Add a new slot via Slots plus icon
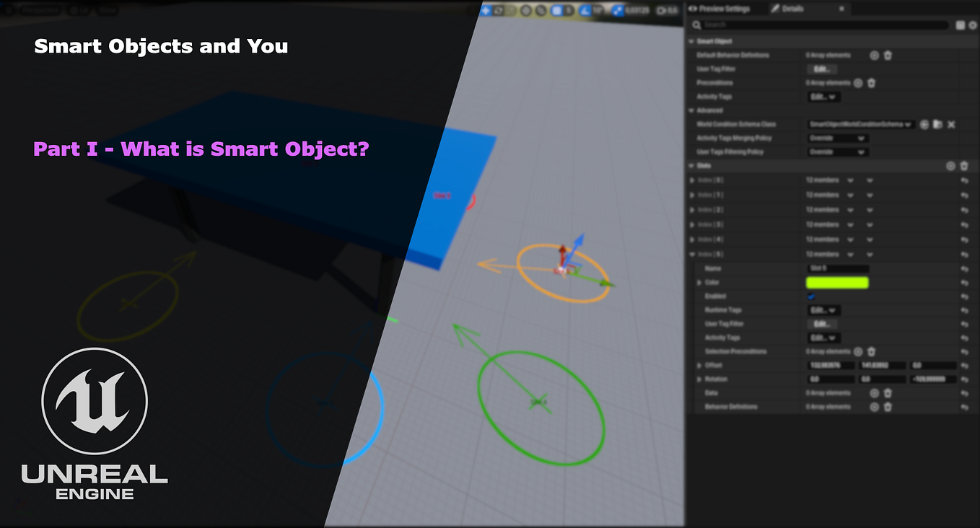The height and width of the screenshot is (528, 980). coord(950,166)
